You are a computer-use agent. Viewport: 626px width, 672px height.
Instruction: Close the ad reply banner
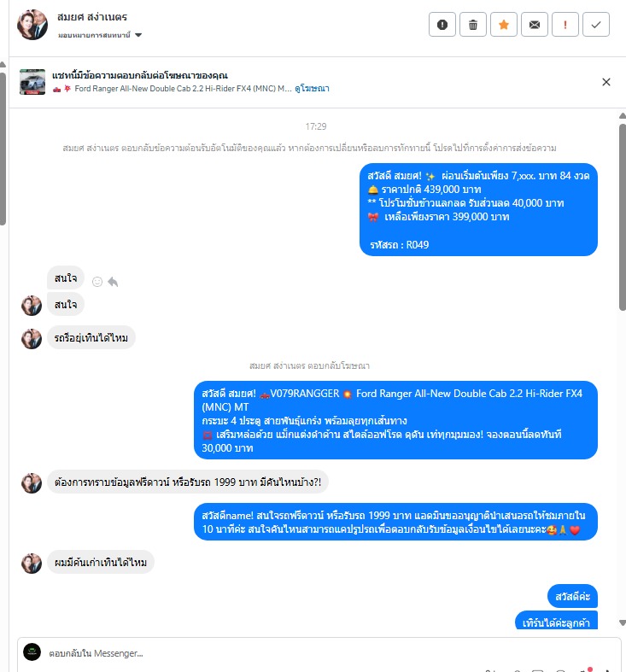606,82
